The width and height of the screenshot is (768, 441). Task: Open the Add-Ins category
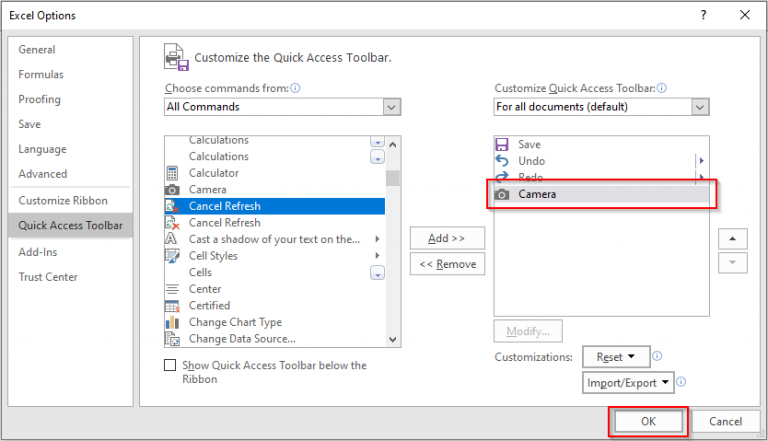tap(38, 252)
